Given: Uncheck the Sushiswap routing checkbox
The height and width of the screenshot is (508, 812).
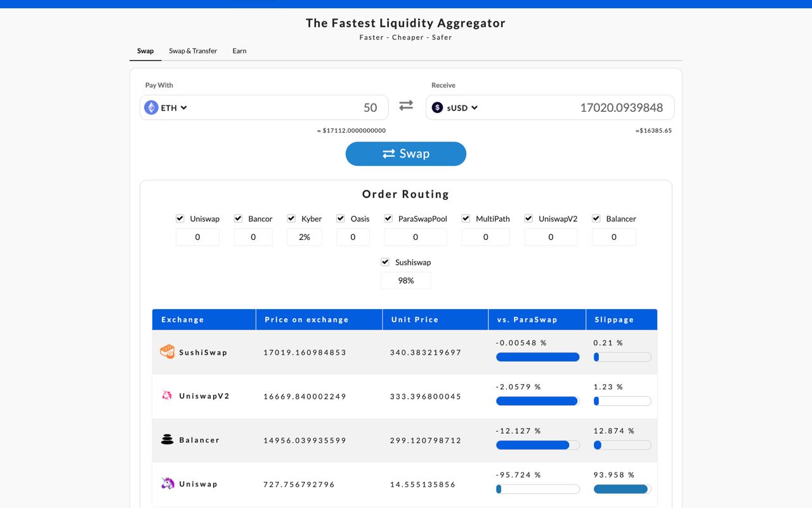Looking at the screenshot, I should click(385, 262).
